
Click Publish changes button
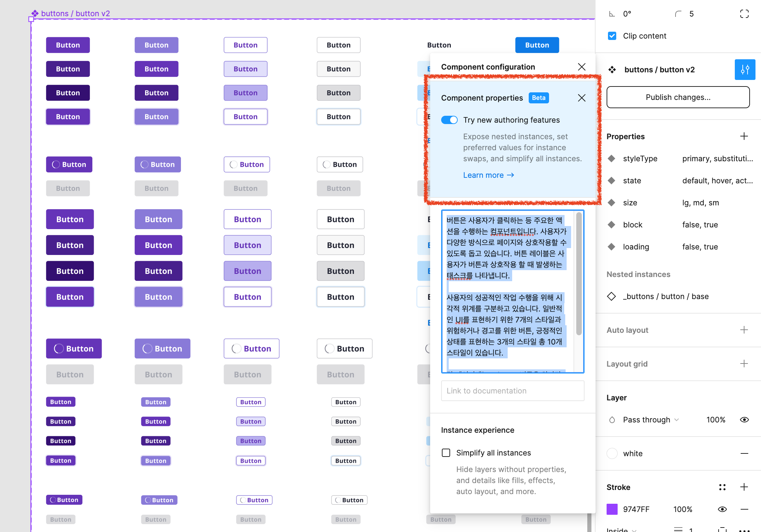click(x=678, y=97)
